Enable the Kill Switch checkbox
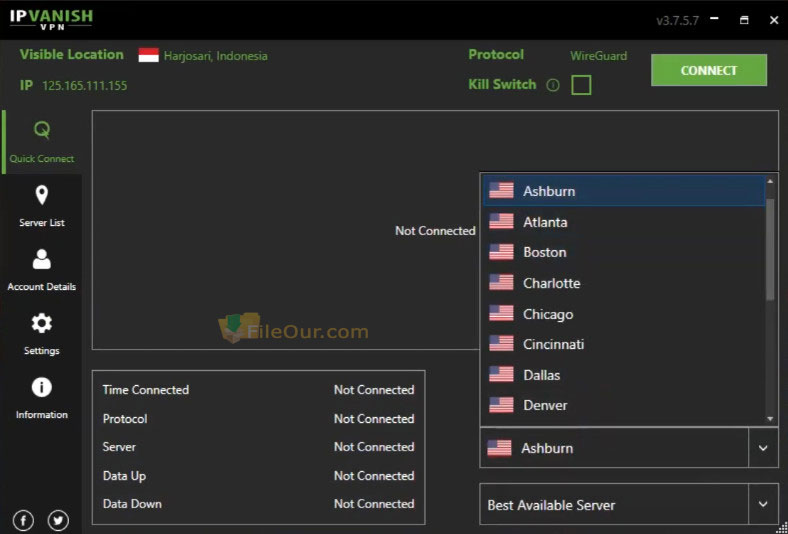This screenshot has width=788, height=534. pyautogui.click(x=581, y=85)
